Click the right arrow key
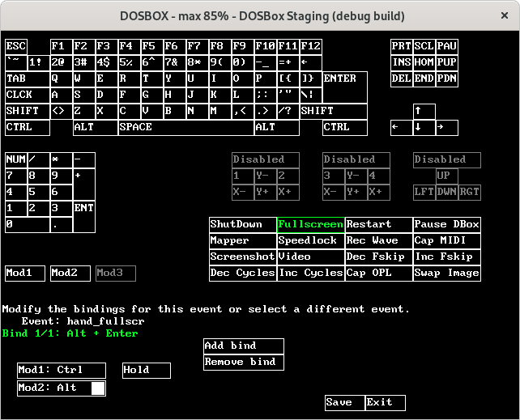This screenshot has height=420, width=520. coord(447,128)
